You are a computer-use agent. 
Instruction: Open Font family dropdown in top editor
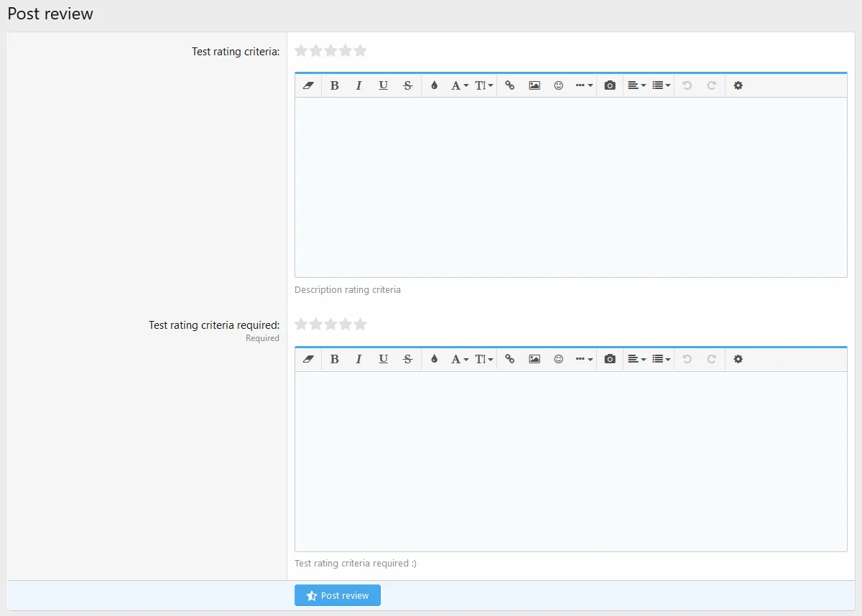point(459,85)
